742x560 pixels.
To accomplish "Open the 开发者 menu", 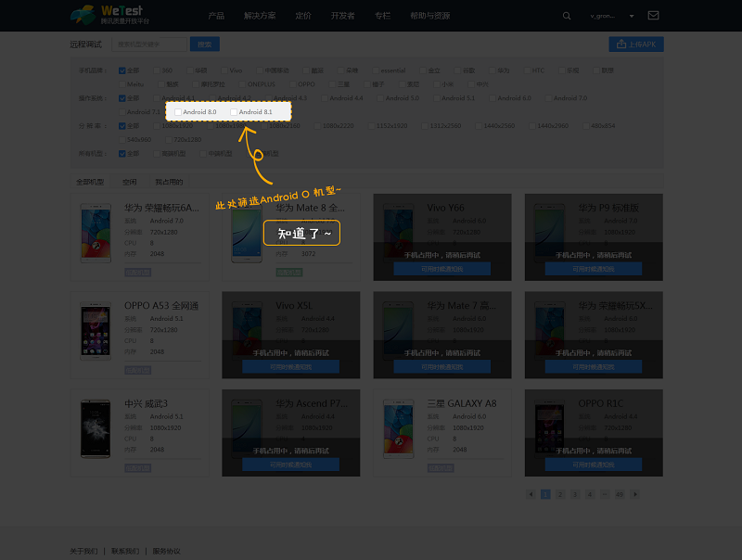I will pos(342,16).
